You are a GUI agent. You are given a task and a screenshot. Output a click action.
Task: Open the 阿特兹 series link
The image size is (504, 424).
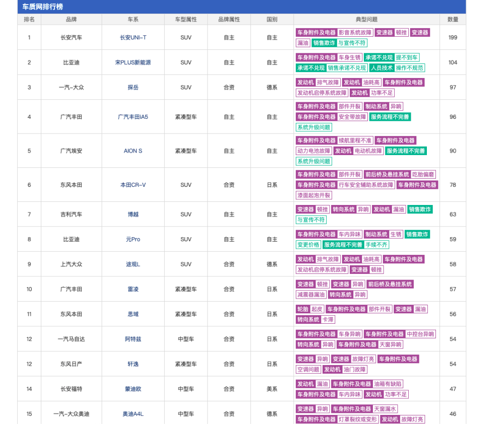pos(133,339)
